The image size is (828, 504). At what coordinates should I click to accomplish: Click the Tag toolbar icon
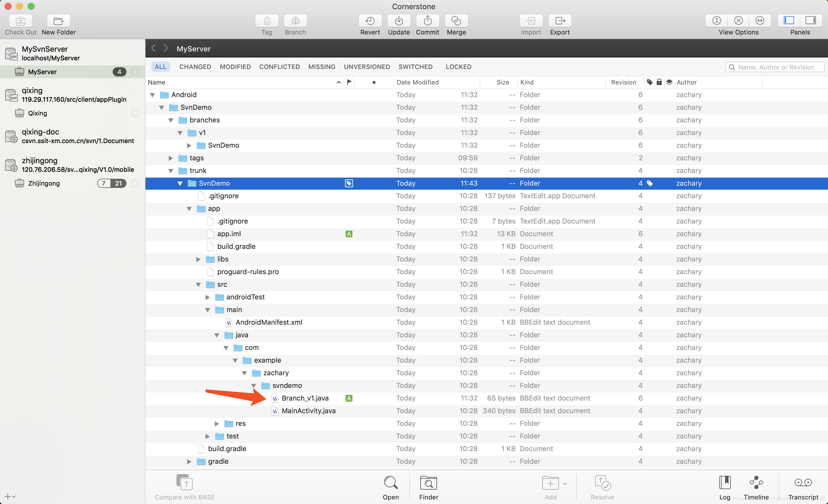click(x=267, y=21)
